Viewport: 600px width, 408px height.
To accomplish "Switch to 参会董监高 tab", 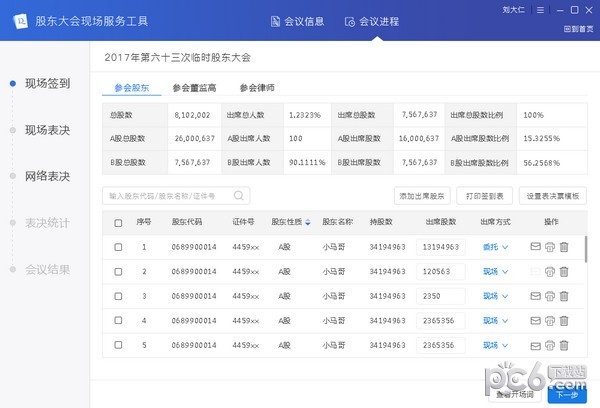I will tap(194, 88).
